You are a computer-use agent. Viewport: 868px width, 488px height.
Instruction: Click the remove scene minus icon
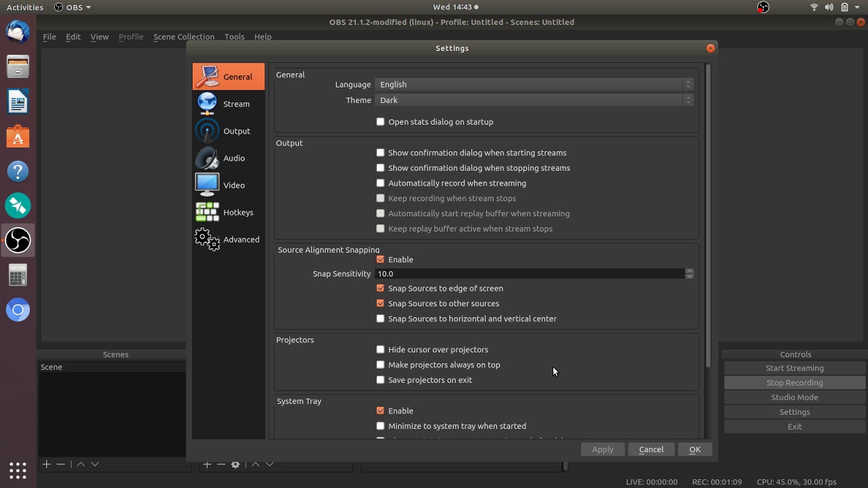pyautogui.click(x=61, y=464)
